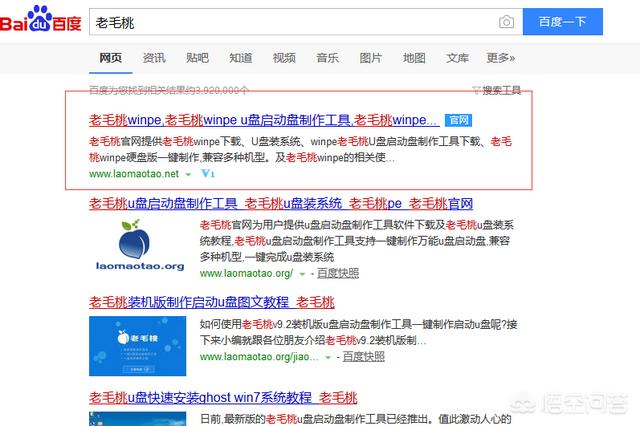Click the V1 credibility icon
640x426 pixels.
point(208,173)
